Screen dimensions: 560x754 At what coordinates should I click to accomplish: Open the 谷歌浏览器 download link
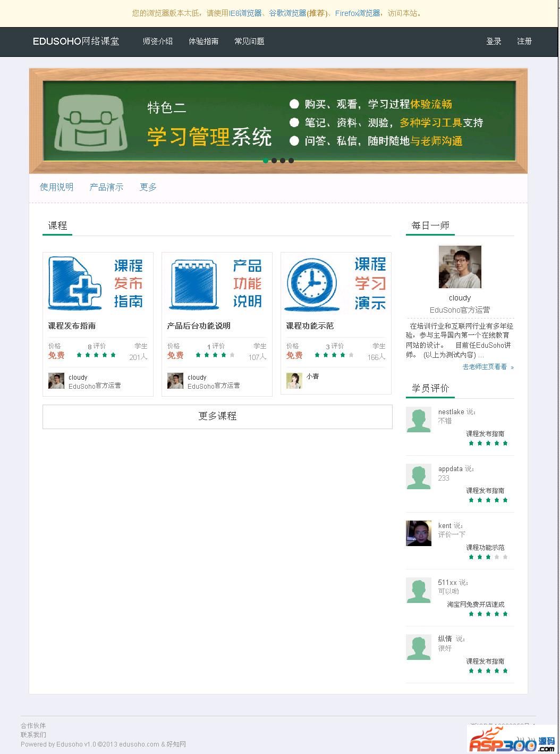pyautogui.click(x=287, y=13)
